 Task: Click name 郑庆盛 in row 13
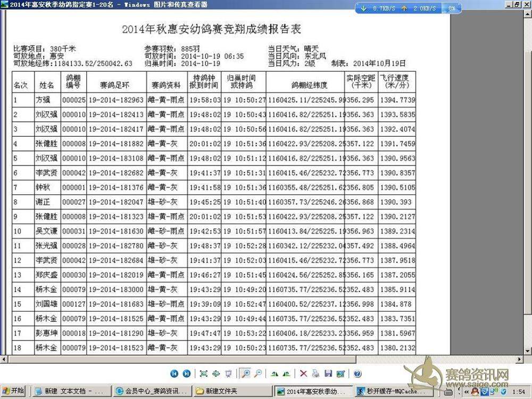46,275
